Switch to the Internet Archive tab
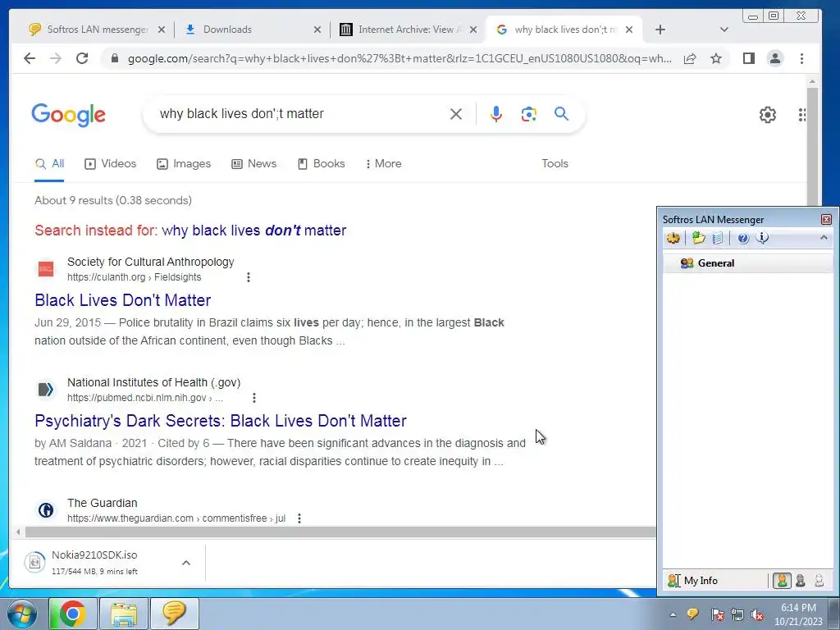Viewport: 840px width, 630px height. [405, 30]
